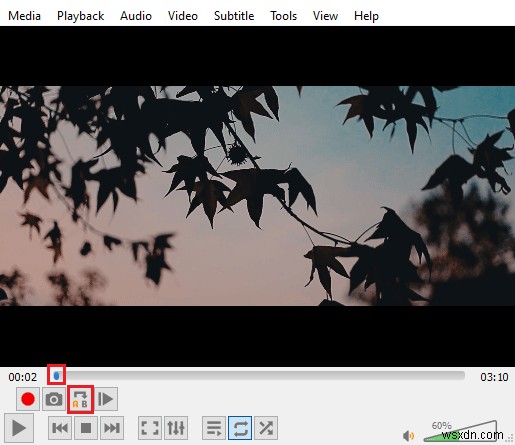The width and height of the screenshot is (515, 445).
Task: Click the video display area
Action: pyautogui.click(x=257, y=196)
